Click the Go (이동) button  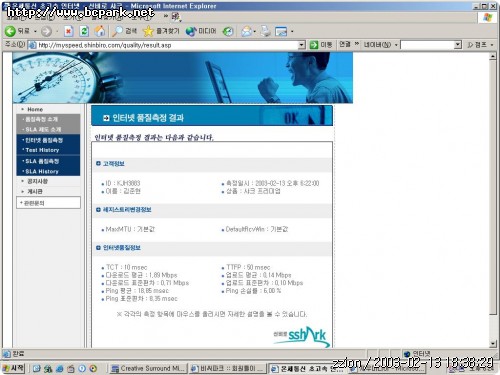(x=321, y=45)
